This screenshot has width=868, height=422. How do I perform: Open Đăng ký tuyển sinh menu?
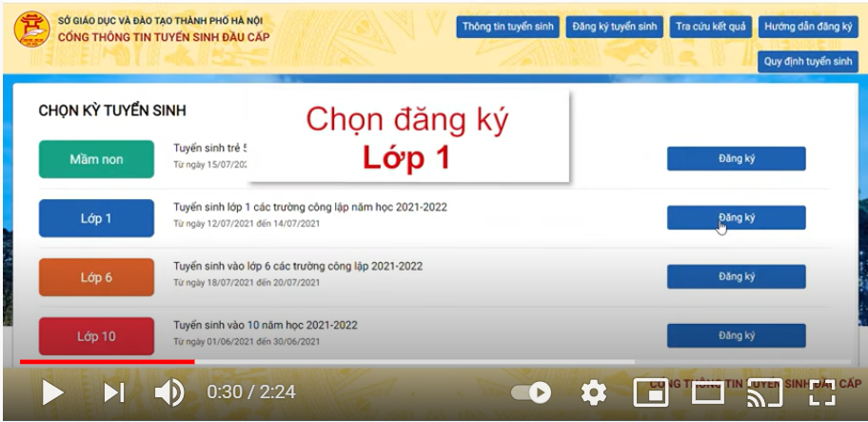pos(615,27)
